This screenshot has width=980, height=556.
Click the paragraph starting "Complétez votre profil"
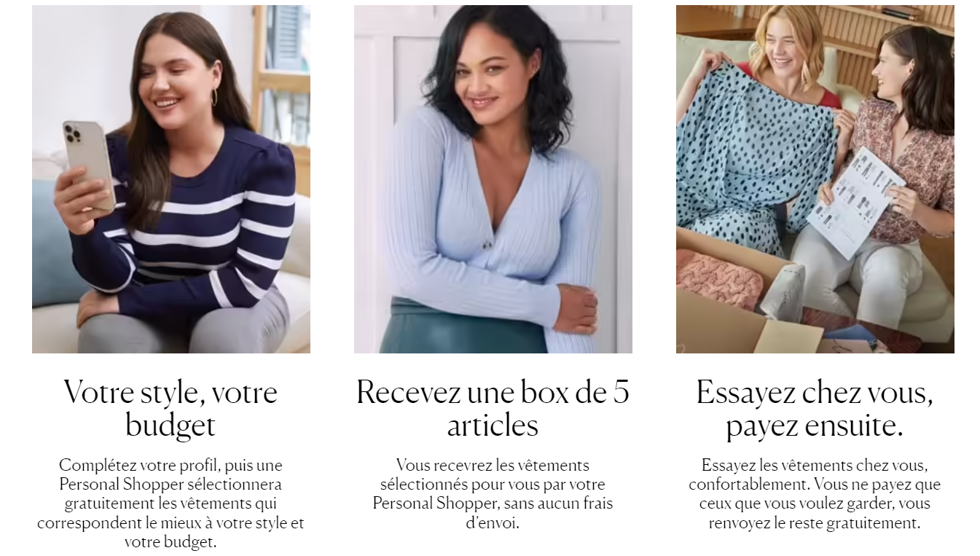[171, 504]
